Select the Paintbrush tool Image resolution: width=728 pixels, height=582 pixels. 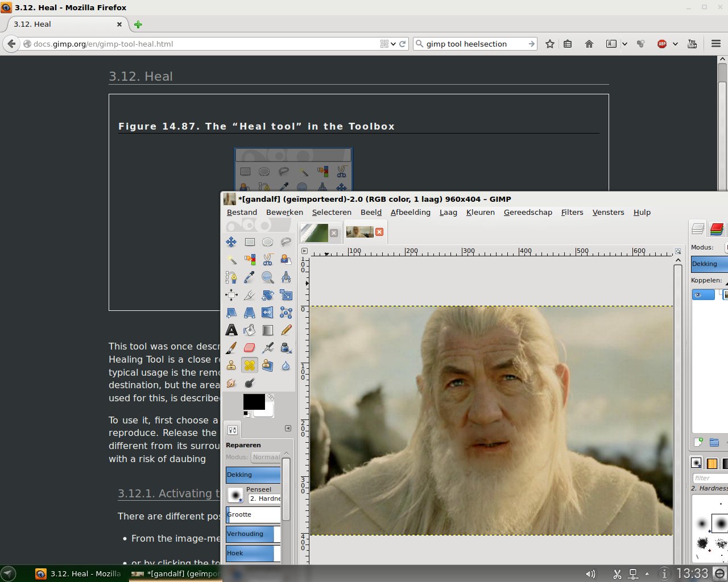click(231, 348)
